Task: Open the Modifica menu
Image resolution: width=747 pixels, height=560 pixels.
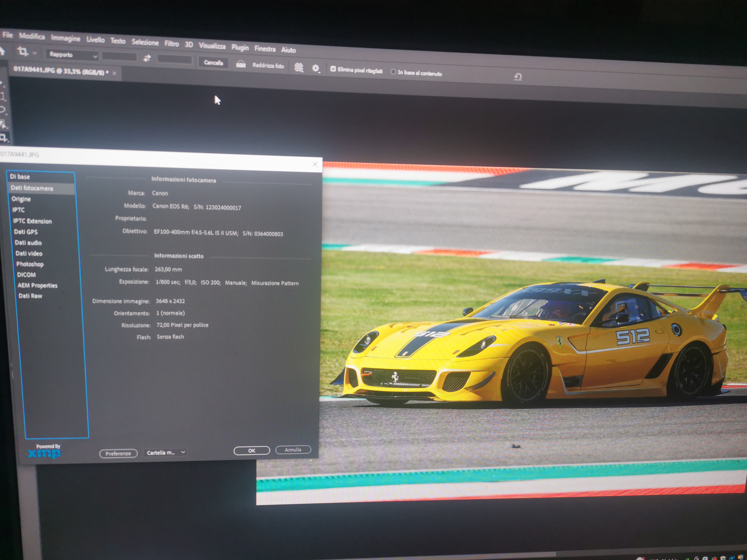Action: point(32,36)
